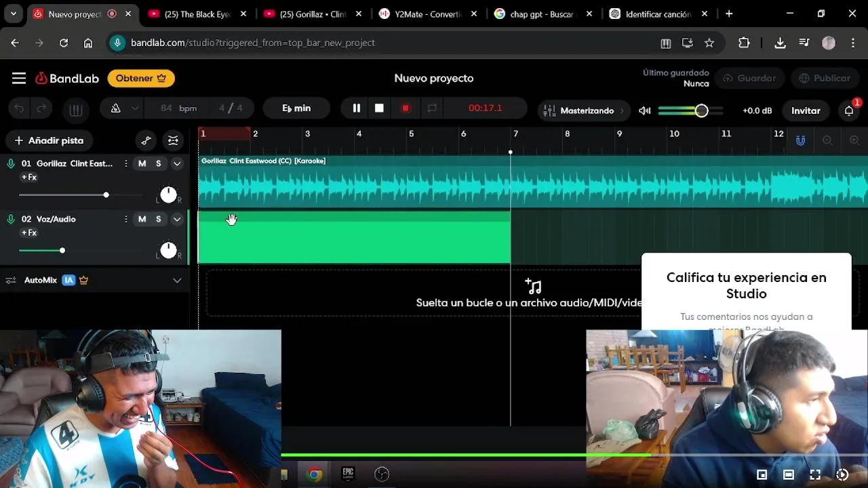Image resolution: width=868 pixels, height=488 pixels.
Task: Open the virtual piano keyboard icon
Action: point(76,109)
